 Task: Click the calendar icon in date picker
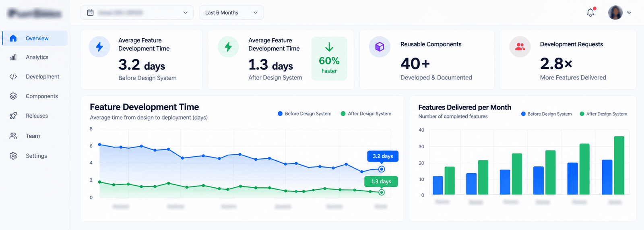coord(91,12)
